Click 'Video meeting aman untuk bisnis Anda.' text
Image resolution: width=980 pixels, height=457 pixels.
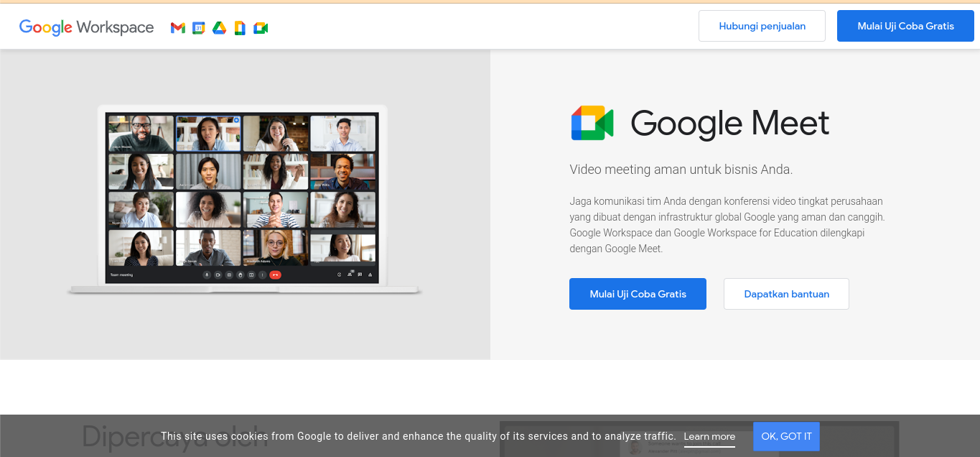click(x=681, y=170)
